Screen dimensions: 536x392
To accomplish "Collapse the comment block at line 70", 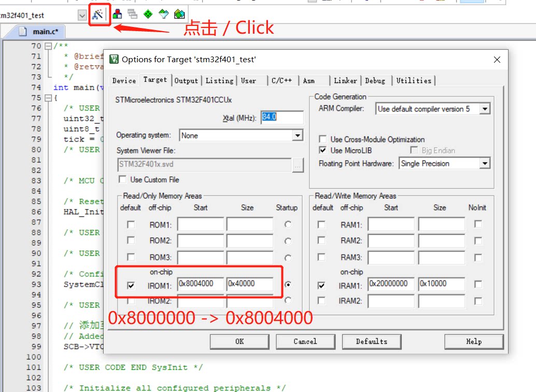I will pyautogui.click(x=48, y=46).
